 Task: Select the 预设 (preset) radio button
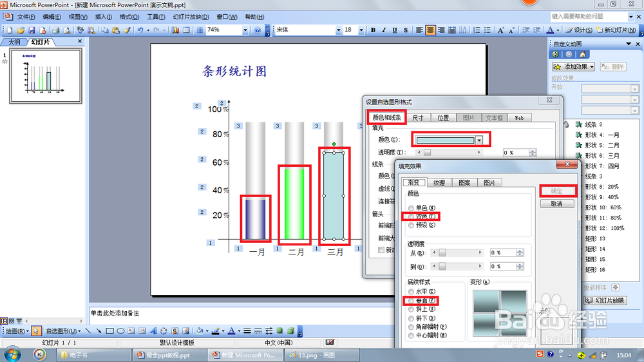click(411, 225)
